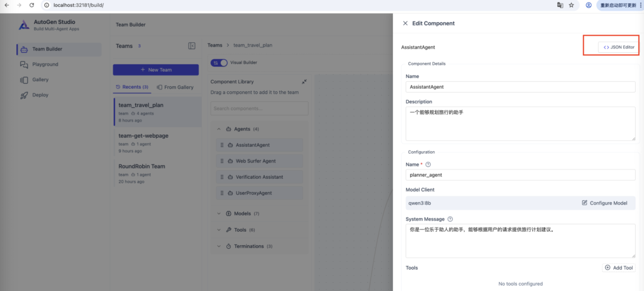Click the component Name field AssistantAgent

(520, 87)
